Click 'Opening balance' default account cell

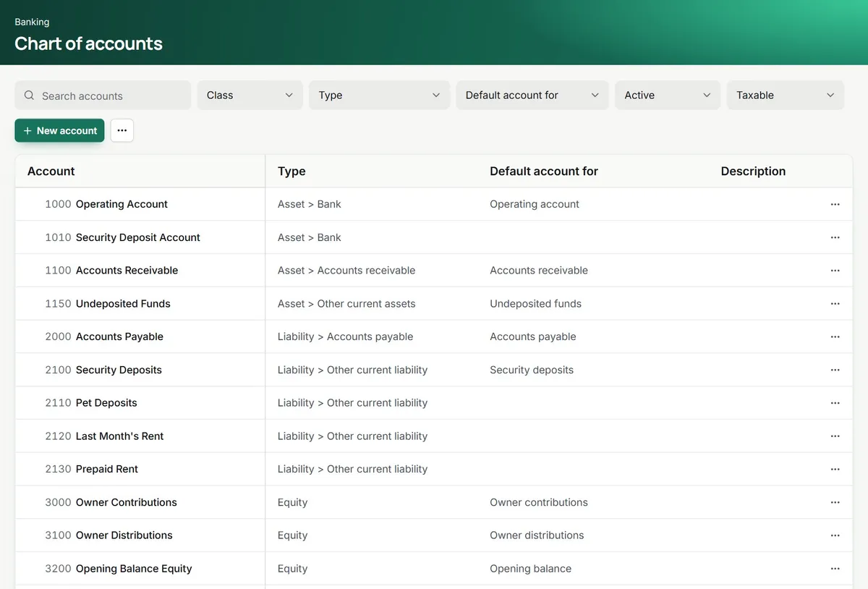[x=531, y=569]
